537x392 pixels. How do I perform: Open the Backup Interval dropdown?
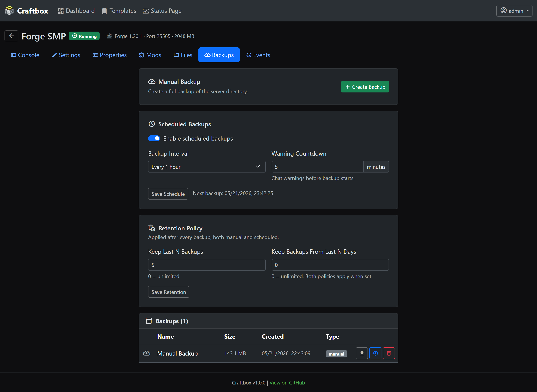[x=207, y=167]
